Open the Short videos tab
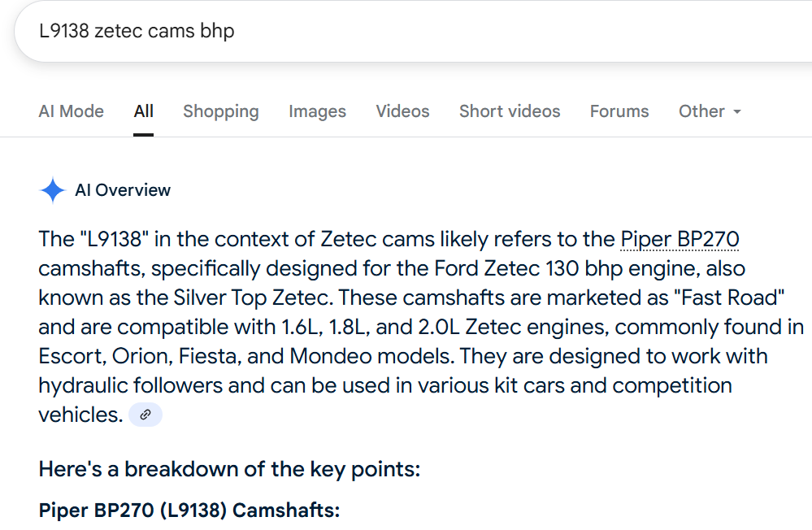Screen dimensions: 812x530 [x=510, y=111]
